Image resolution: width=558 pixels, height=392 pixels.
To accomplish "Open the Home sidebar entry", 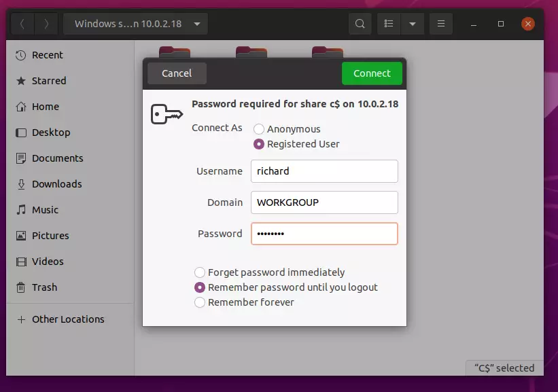I will (x=70, y=107).
